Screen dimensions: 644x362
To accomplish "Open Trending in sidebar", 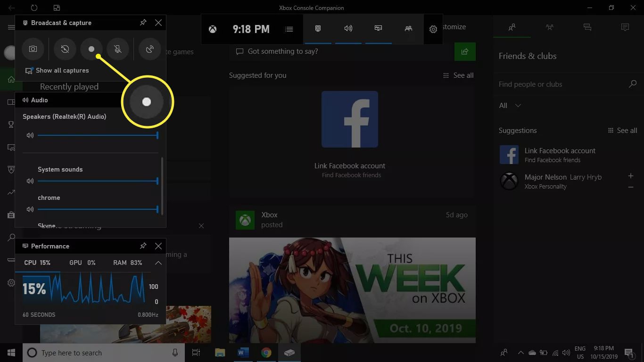I will [x=11, y=192].
